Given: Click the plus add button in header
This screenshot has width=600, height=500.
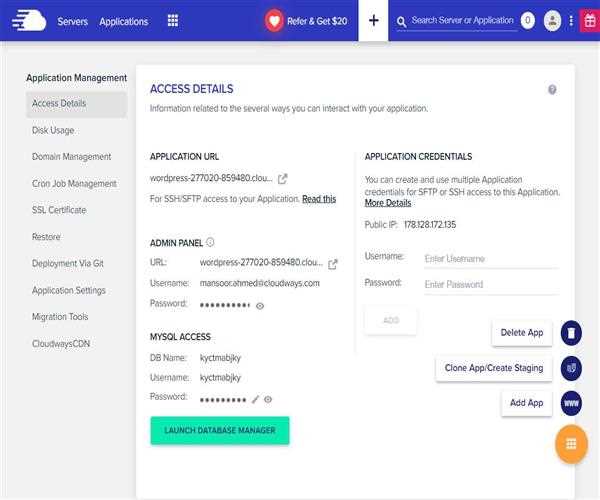Looking at the screenshot, I should click(373, 20).
